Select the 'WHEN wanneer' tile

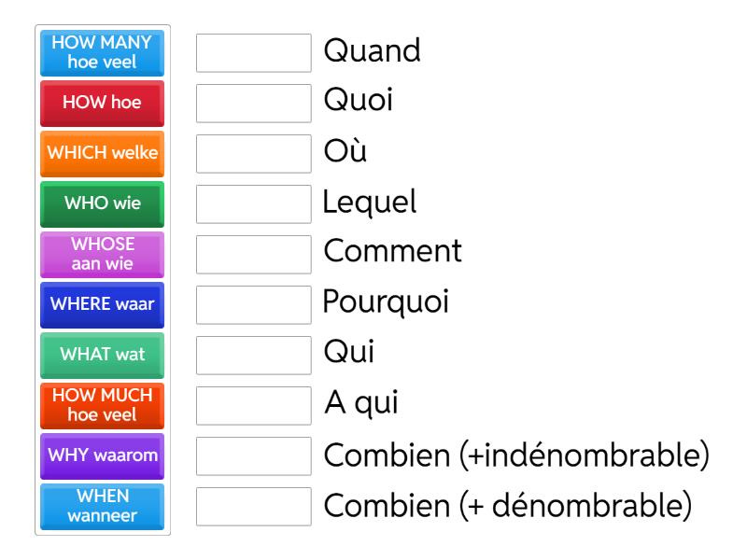click(102, 506)
